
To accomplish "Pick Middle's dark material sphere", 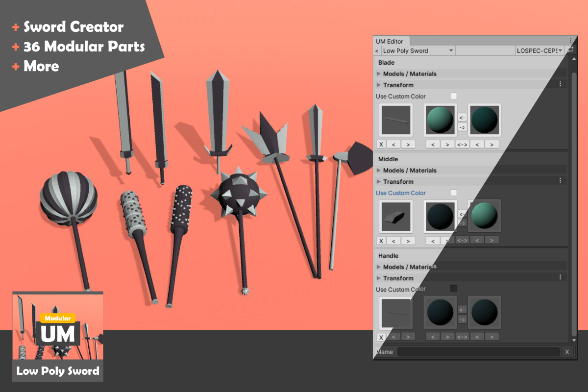I will click(441, 216).
